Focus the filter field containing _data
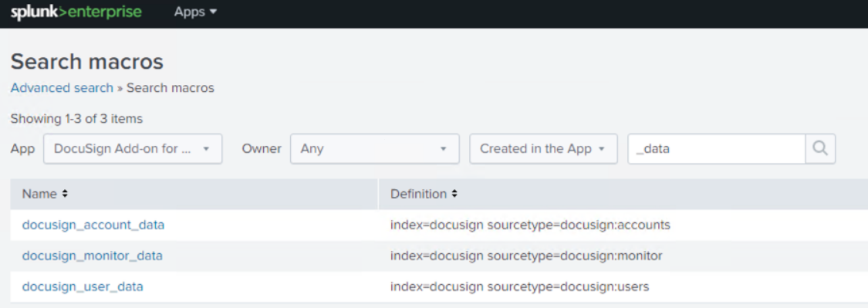868x308 pixels. click(716, 148)
